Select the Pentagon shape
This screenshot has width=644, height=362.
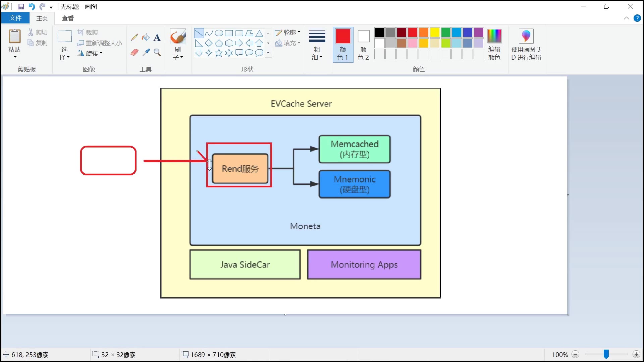tap(219, 43)
